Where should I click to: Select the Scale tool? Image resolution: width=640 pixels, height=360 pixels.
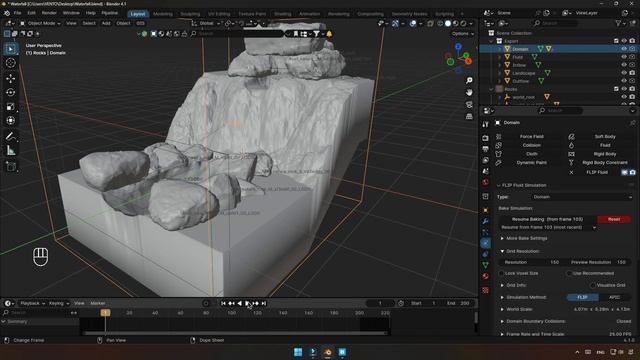pyautogui.click(x=11, y=107)
